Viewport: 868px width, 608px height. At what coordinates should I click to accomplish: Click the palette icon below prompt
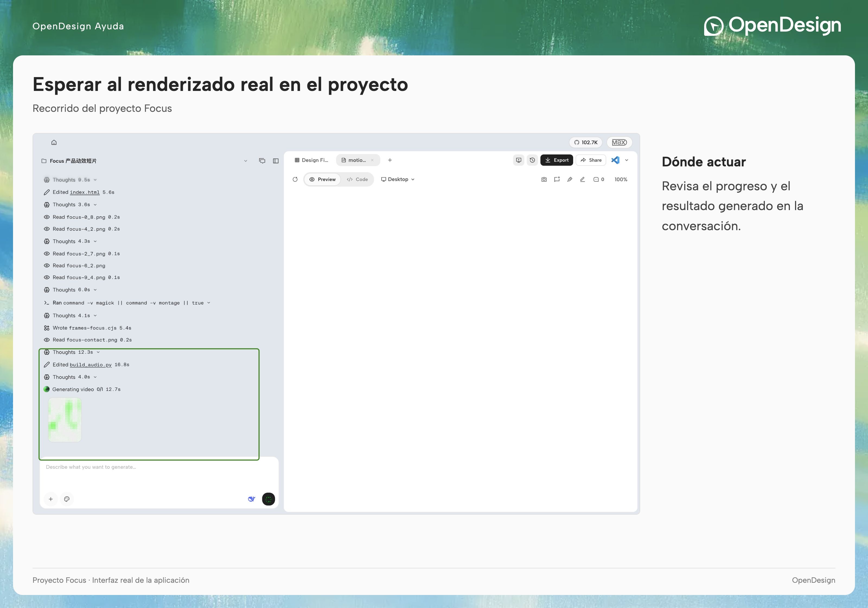coord(67,499)
